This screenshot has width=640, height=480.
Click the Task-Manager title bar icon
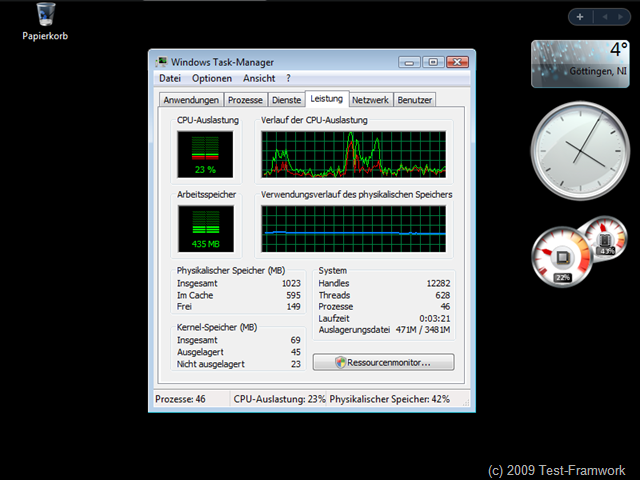[162, 62]
